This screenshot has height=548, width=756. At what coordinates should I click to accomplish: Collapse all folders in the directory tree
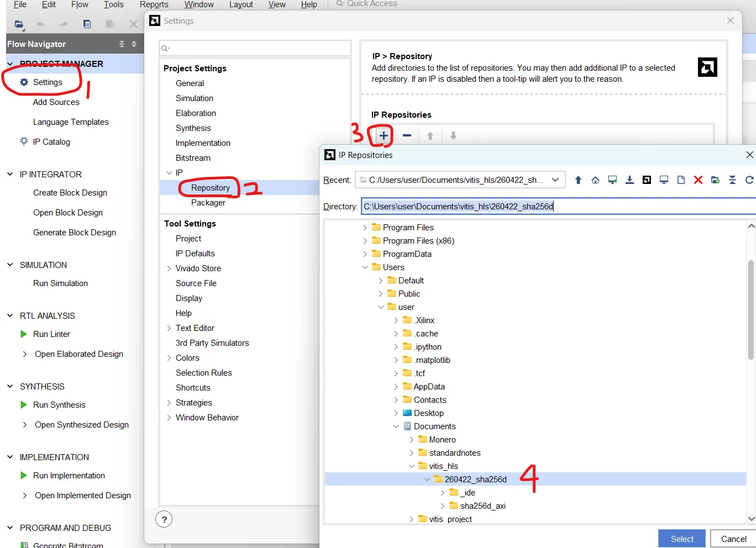[x=732, y=180]
